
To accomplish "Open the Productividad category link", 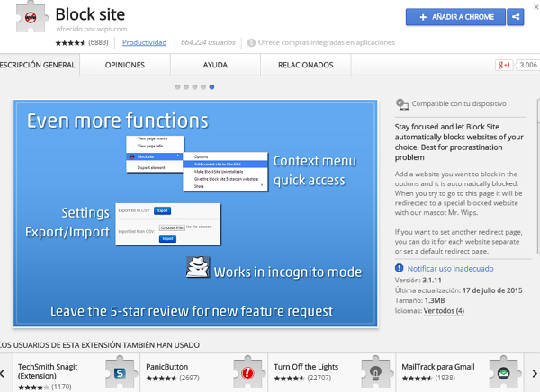I will tap(144, 42).
